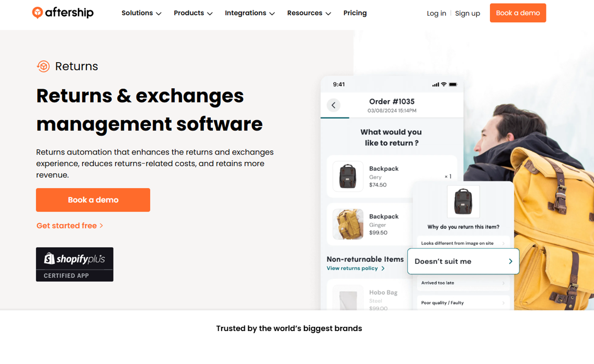Viewport: 594px width, 364px height.
Task: Click the Log in link
Action: 437,13
